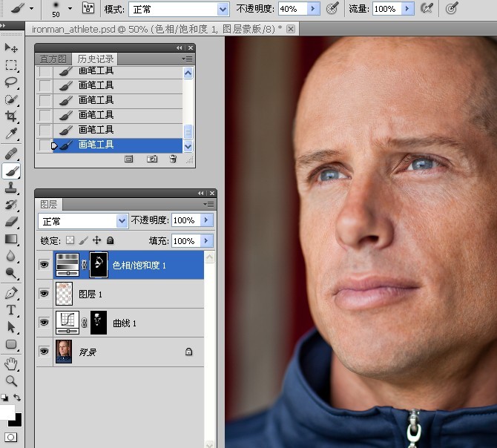
Task: Select the Move tool
Action: pyautogui.click(x=11, y=47)
